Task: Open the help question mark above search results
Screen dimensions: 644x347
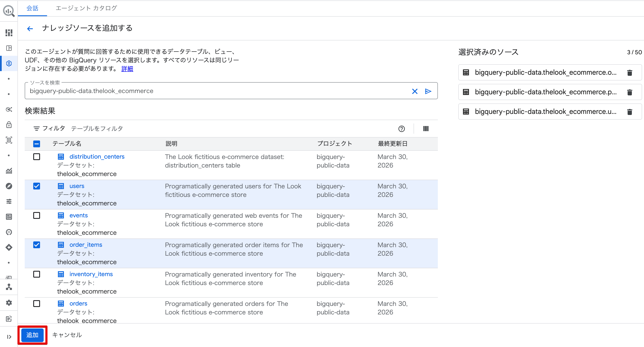Action: 401,129
